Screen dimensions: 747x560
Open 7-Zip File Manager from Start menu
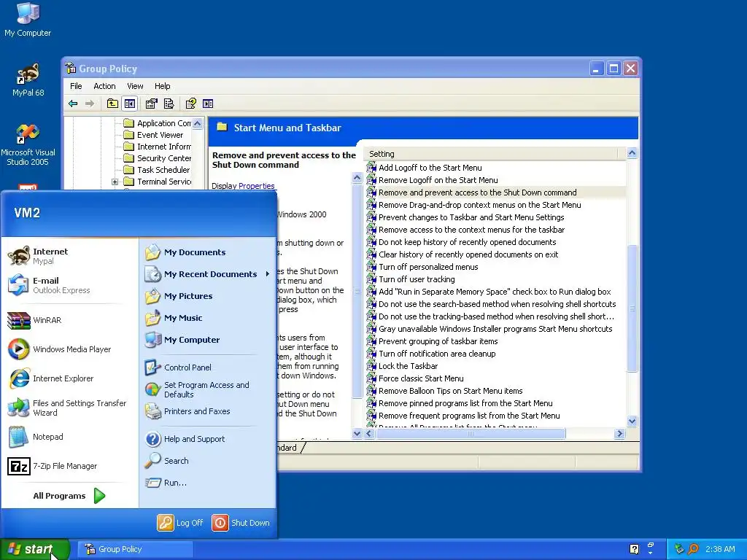point(52,466)
